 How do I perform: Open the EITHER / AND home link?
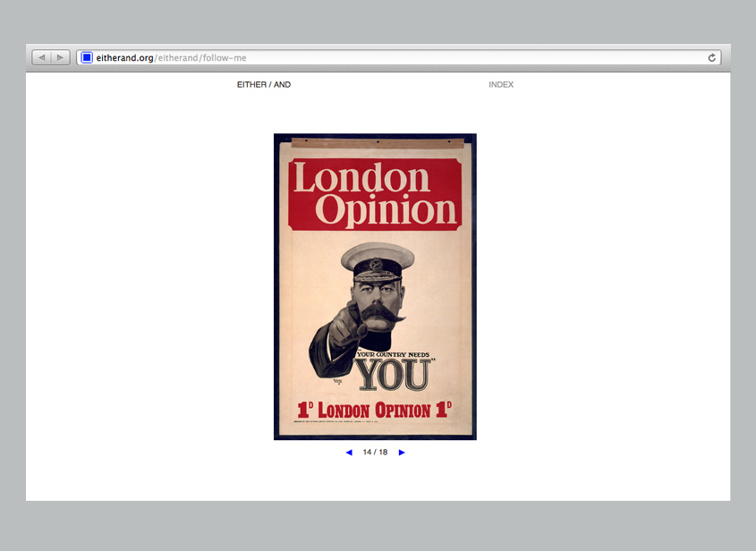(264, 84)
